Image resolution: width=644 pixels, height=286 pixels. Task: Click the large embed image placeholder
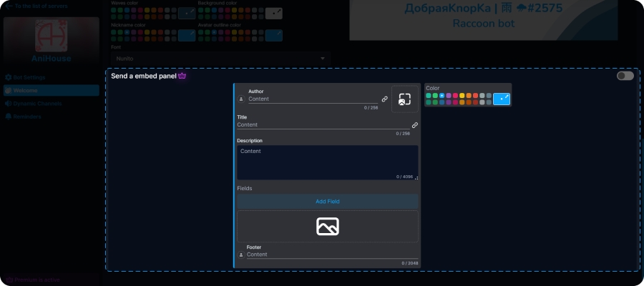click(x=328, y=226)
